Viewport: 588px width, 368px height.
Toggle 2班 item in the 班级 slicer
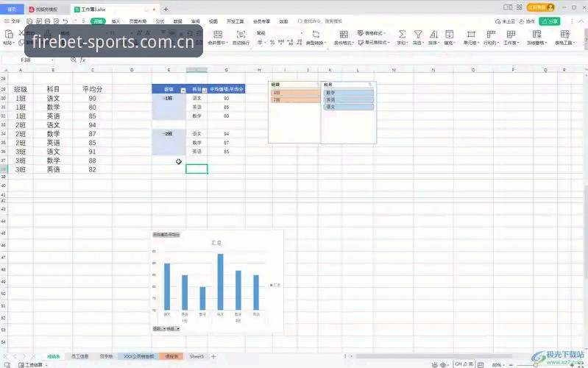click(x=295, y=99)
